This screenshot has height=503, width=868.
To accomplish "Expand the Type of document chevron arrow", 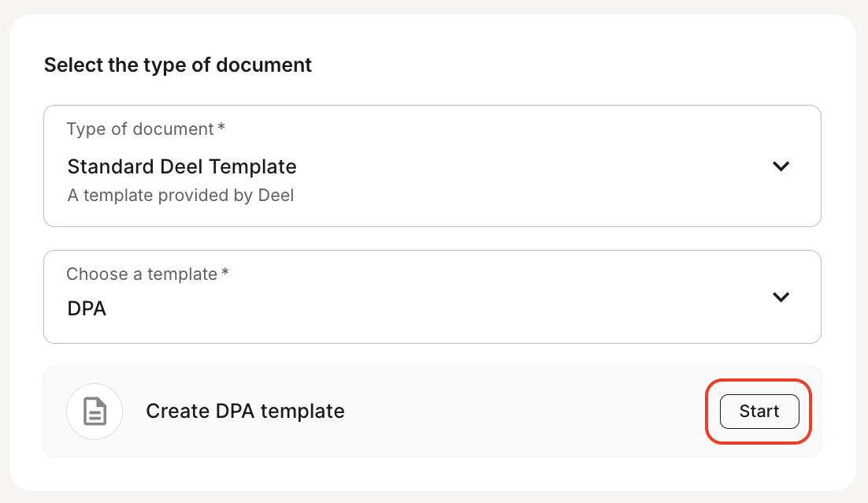I will [x=781, y=166].
